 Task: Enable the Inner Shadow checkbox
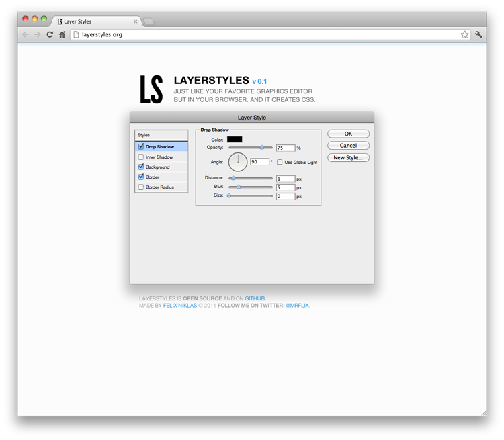tap(141, 157)
